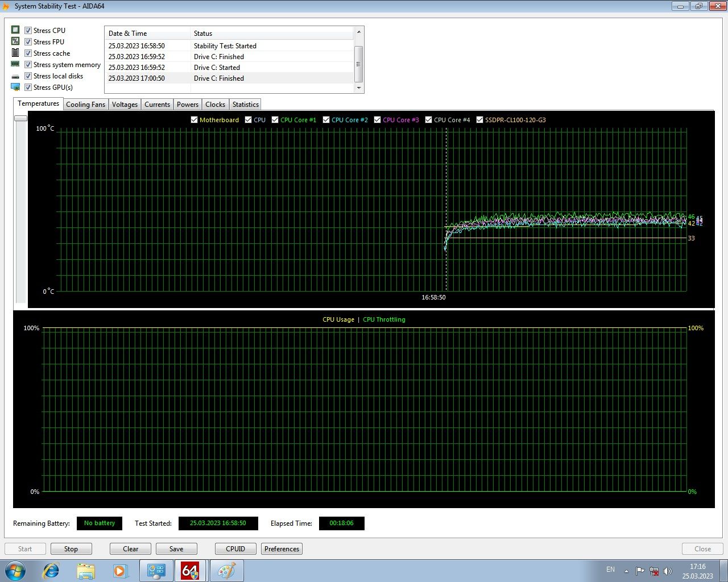This screenshot has height=582, width=728.
Task: Click the network tray icon
Action: click(654, 571)
